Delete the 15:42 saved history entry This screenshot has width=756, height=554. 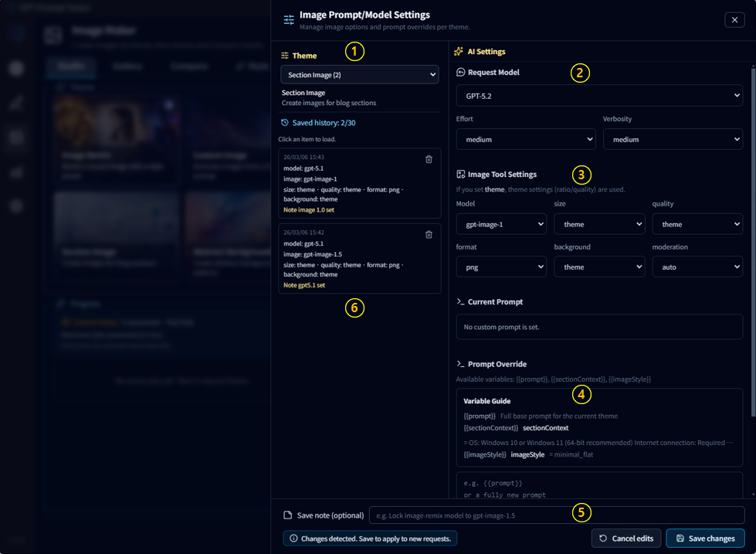point(429,234)
